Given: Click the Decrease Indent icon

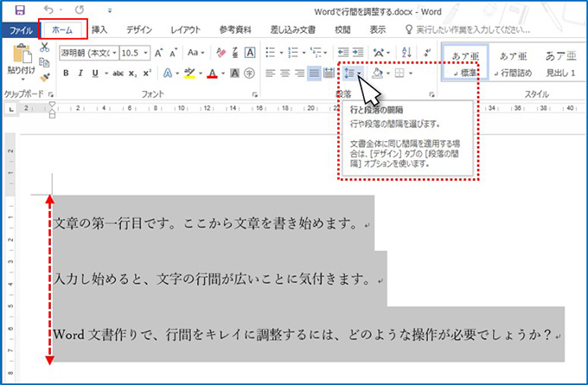Looking at the screenshot, I should [342, 53].
